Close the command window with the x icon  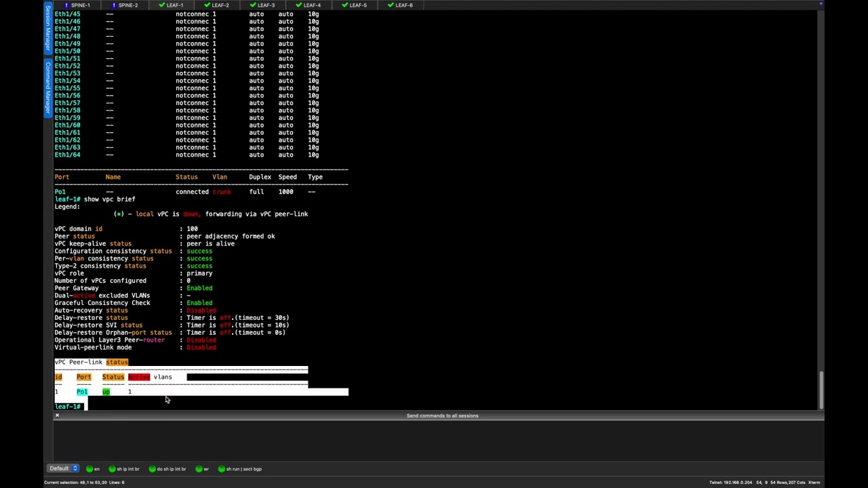[57, 415]
